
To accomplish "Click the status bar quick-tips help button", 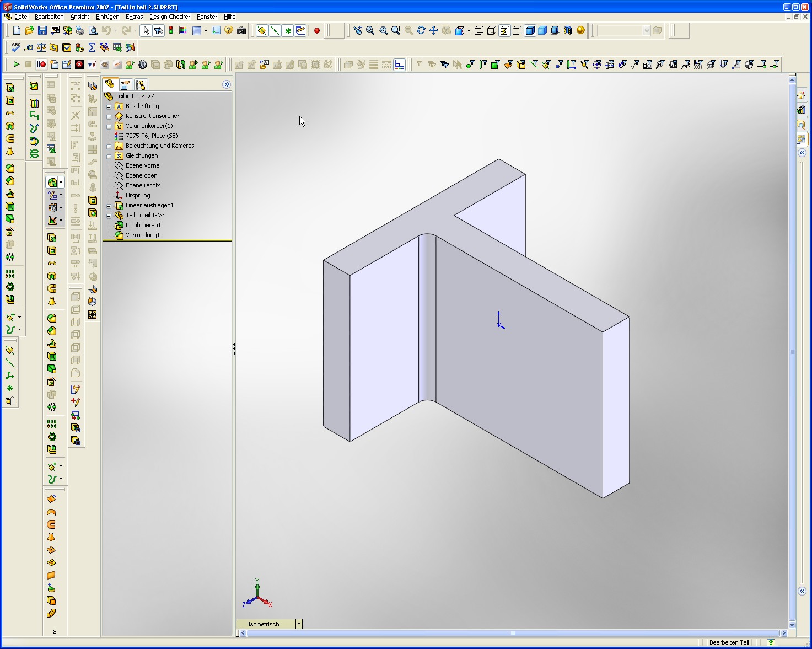I will tap(771, 642).
